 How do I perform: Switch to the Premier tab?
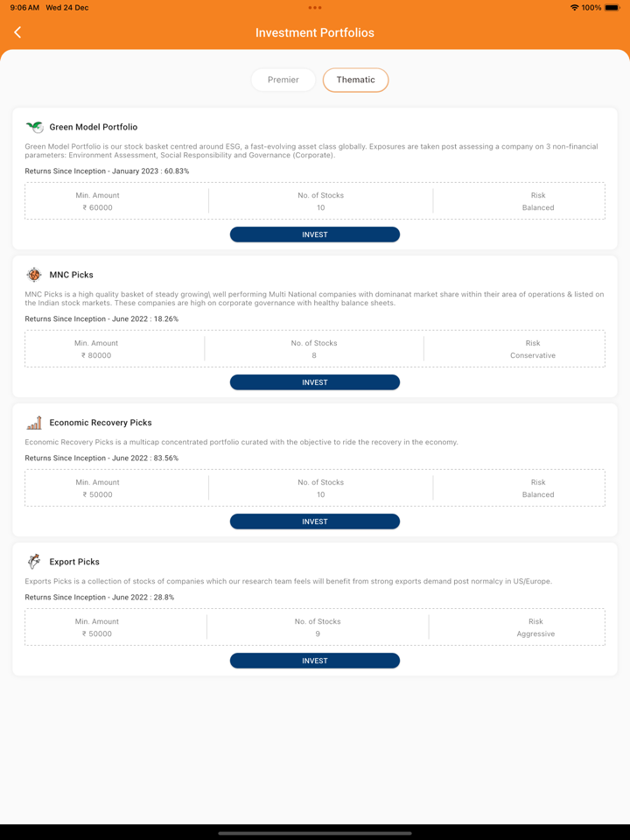tap(283, 80)
